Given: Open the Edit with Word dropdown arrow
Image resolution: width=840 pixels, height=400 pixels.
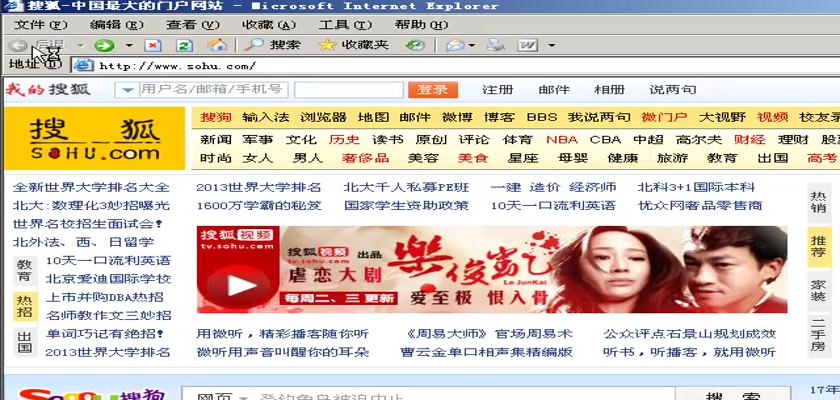Looking at the screenshot, I should [552, 46].
